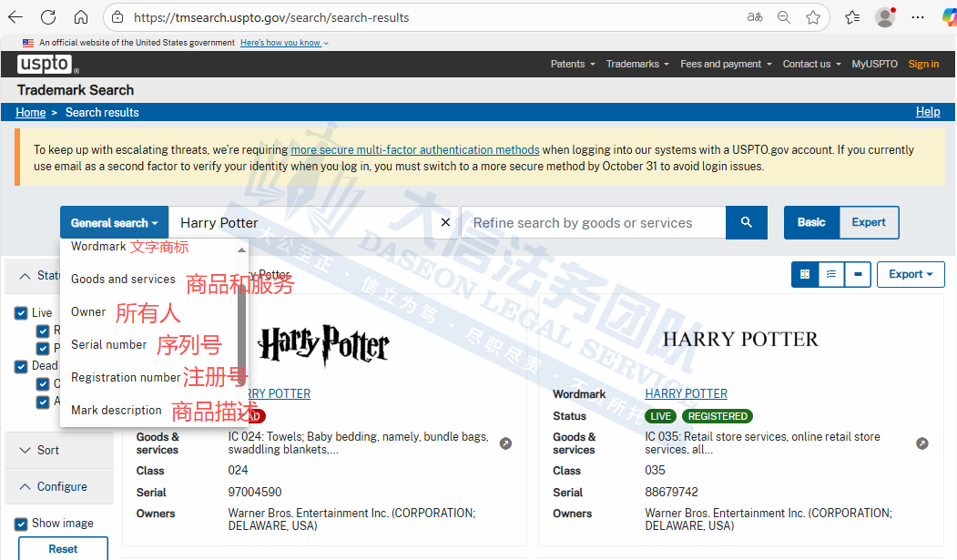The image size is (957, 560).
Task: Open plain HARRY POTTER mark image
Action: click(740, 339)
